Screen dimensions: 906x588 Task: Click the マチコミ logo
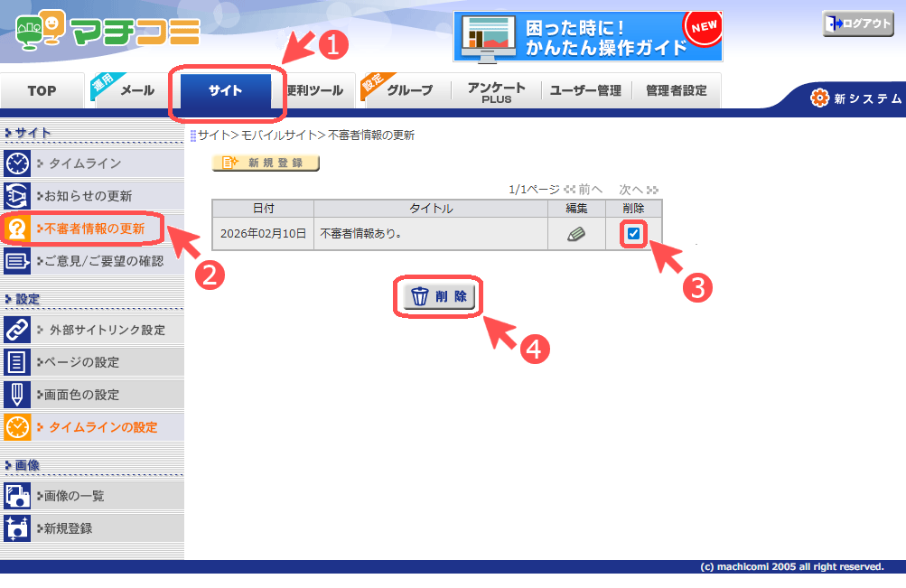[x=108, y=33]
